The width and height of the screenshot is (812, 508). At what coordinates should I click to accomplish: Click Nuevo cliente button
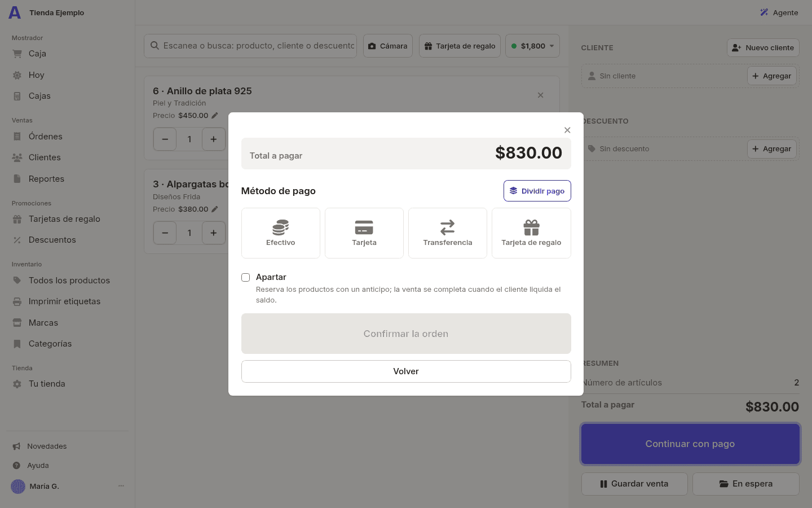763,48
